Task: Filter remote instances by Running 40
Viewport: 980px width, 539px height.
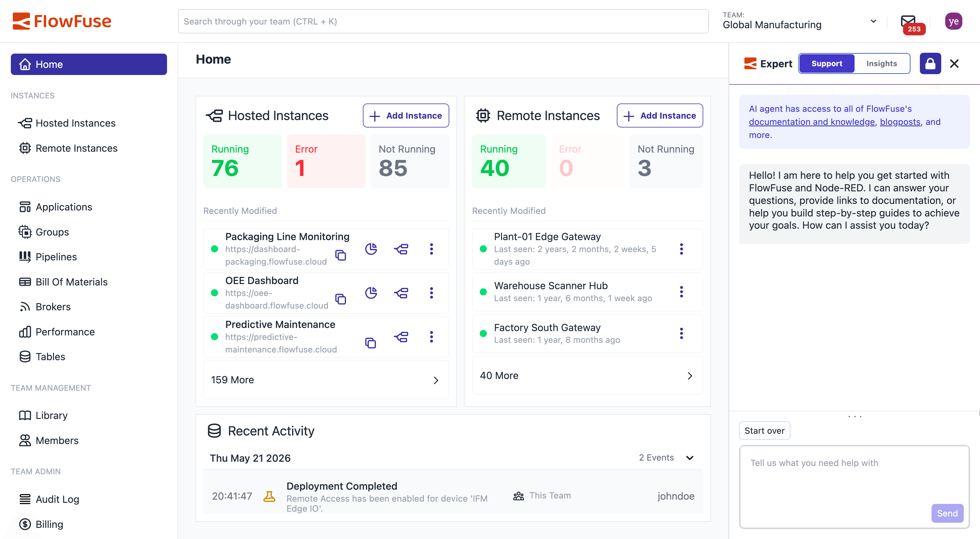Action: tap(509, 161)
